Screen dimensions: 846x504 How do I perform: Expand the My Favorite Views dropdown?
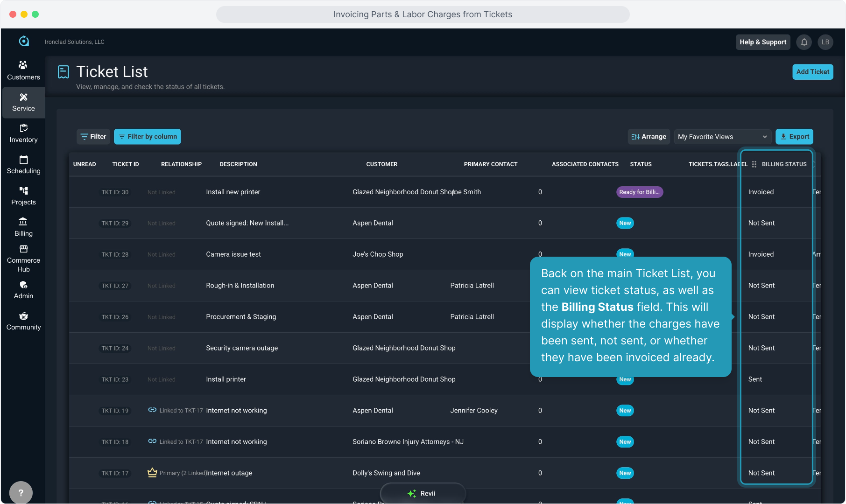[x=722, y=137]
